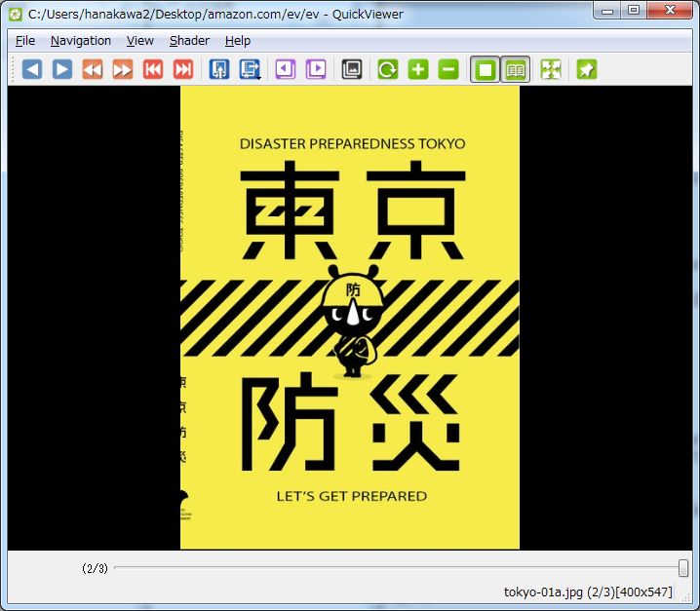The image size is (700, 611).
Task: Zoom in with the green plus icon
Action: click(418, 69)
